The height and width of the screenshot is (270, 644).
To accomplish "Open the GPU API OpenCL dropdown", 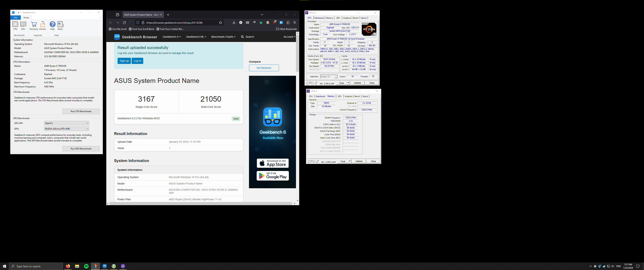I will 66,123.
